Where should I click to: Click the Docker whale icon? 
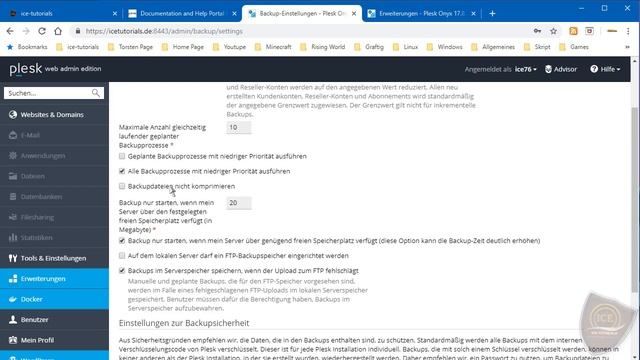[x=13, y=299]
